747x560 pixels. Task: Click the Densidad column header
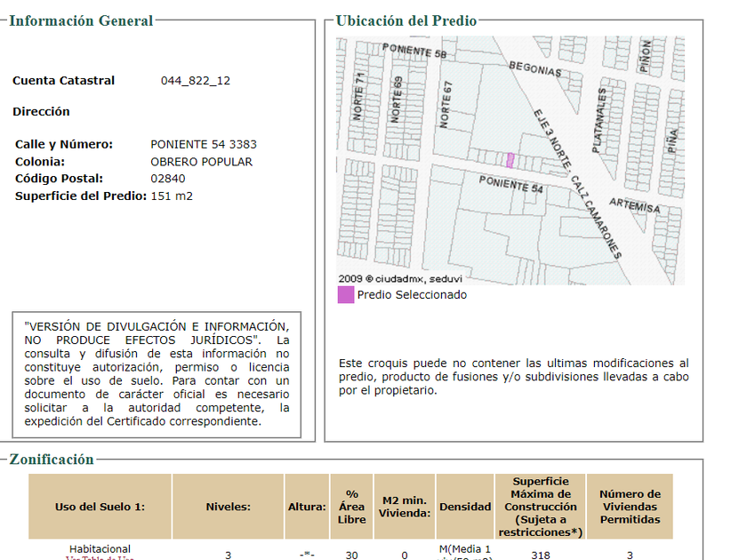tap(465, 507)
